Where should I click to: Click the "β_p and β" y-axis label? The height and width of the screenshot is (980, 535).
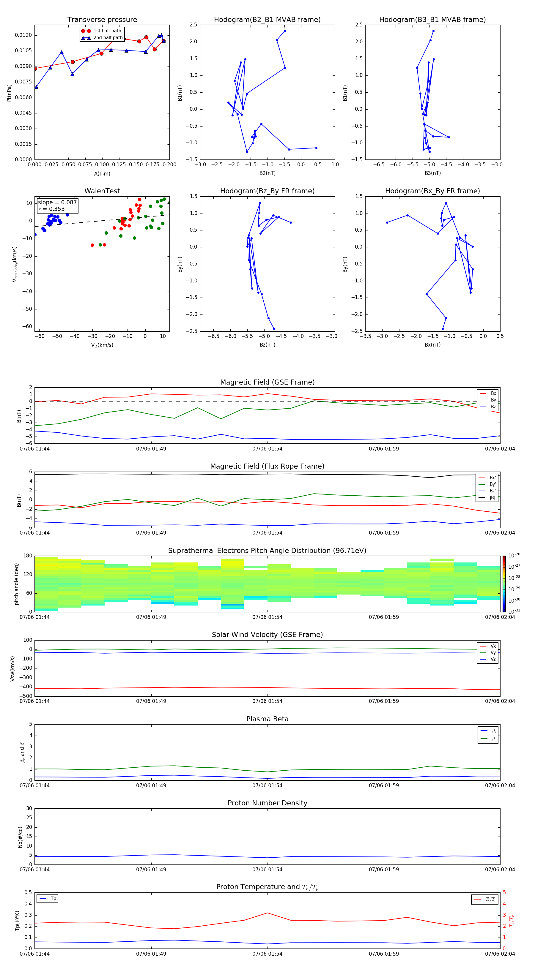point(22,753)
